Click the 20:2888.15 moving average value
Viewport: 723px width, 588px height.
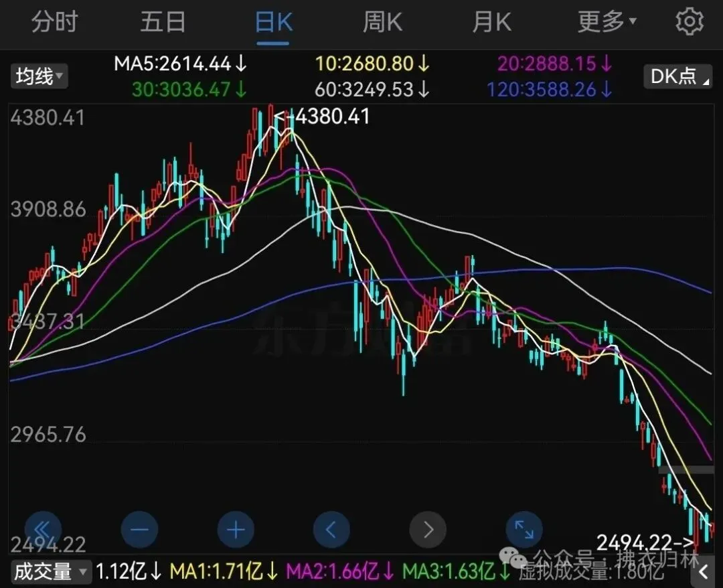[555, 64]
